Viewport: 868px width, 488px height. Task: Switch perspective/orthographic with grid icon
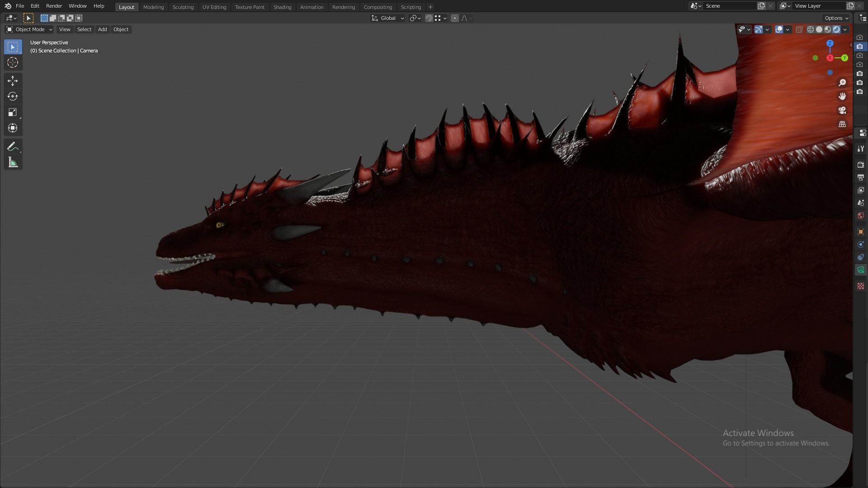pyautogui.click(x=842, y=124)
